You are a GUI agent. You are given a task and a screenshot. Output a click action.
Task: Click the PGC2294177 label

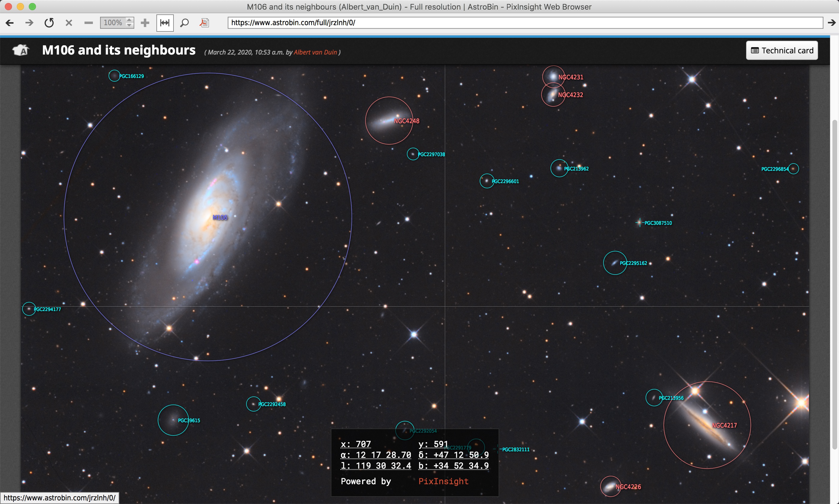[47, 310]
